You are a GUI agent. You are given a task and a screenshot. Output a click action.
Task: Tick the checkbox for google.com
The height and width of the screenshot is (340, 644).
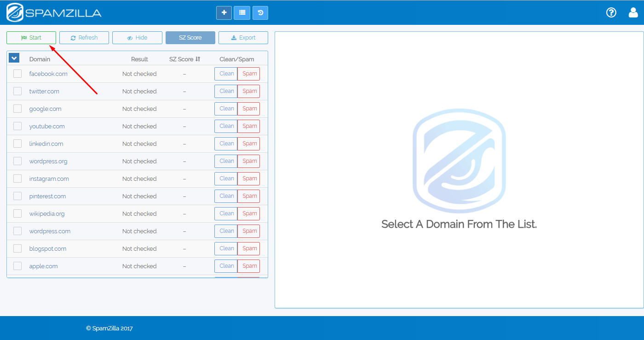tap(17, 109)
